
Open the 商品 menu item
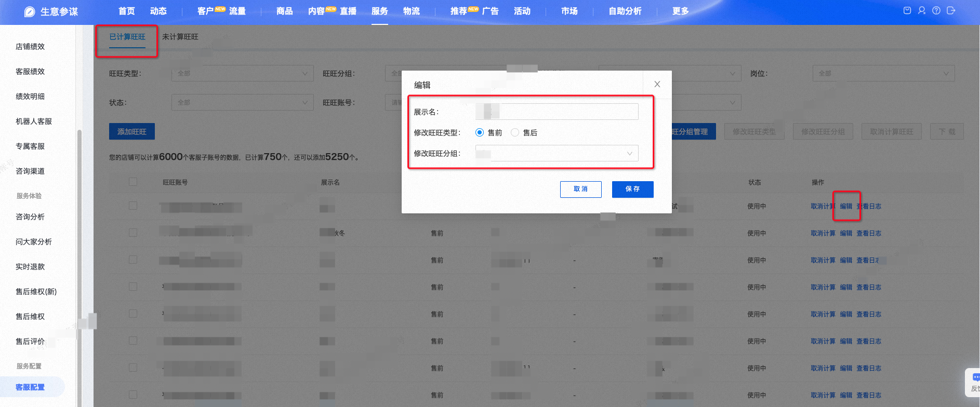285,11
